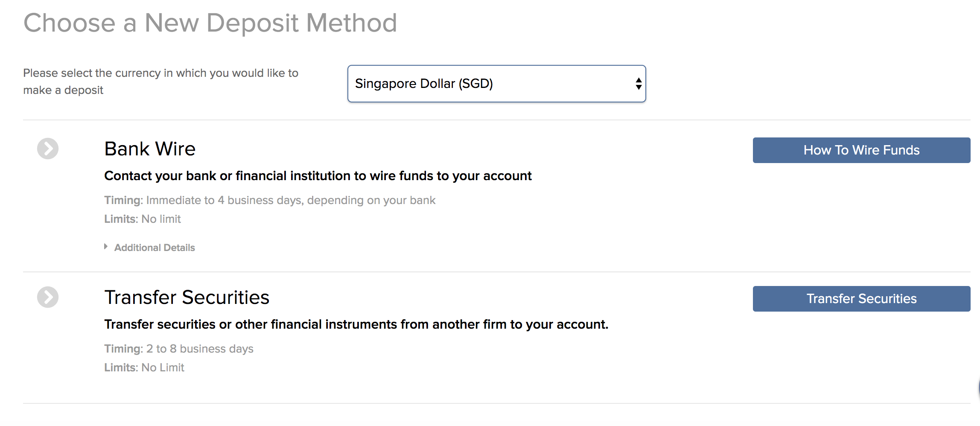
Task: Open the Singapore Dollar (SGD) currency dropdown
Action: coord(496,84)
